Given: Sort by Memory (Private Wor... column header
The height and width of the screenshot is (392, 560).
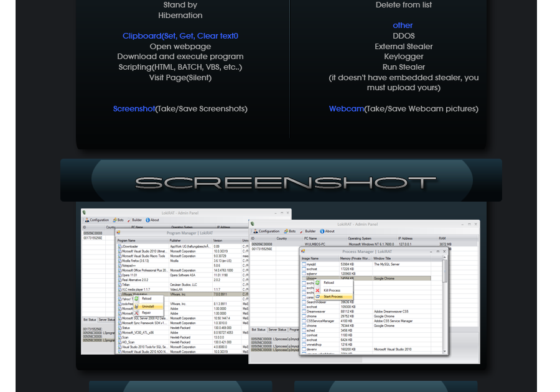Looking at the screenshot, I should click(355, 258).
